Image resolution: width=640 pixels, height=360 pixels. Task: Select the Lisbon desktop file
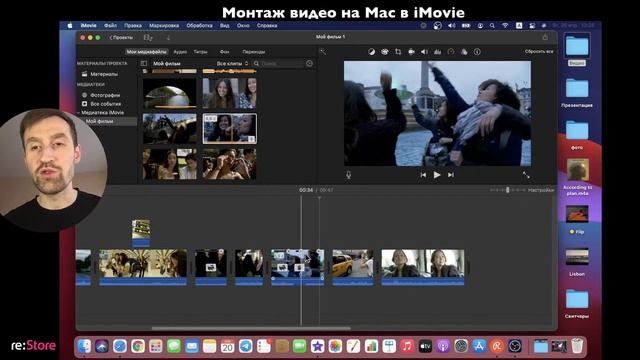[x=577, y=262]
